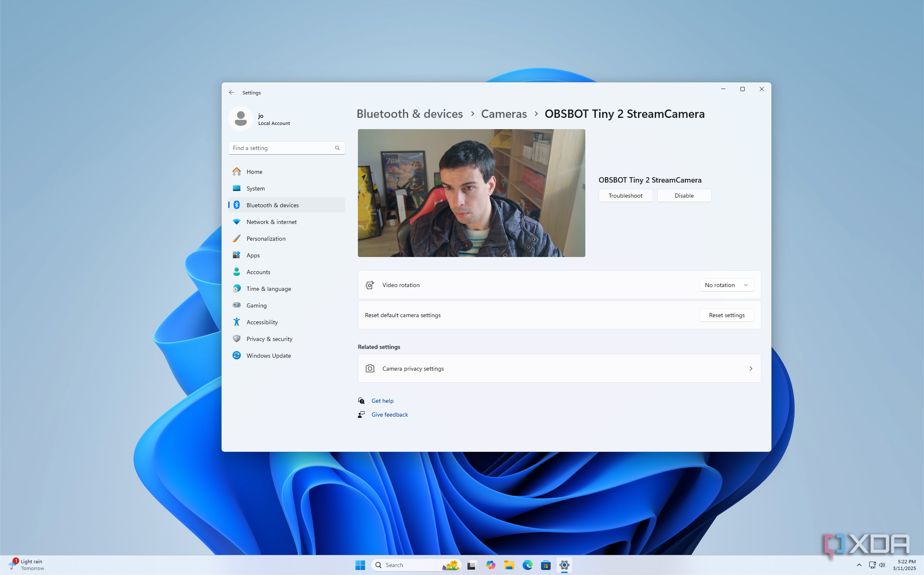This screenshot has width=924, height=575.
Task: Click Settings gear icon in taskbar
Action: click(564, 565)
